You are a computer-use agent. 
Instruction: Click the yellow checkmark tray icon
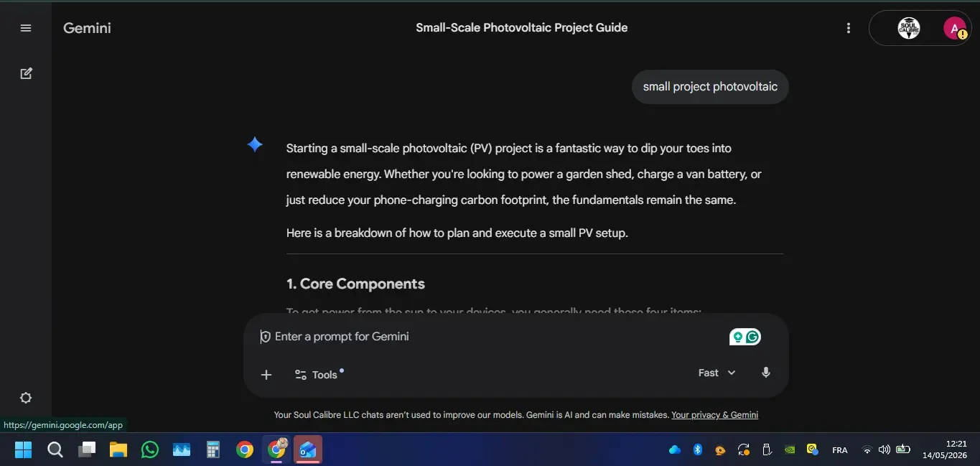tap(813, 449)
